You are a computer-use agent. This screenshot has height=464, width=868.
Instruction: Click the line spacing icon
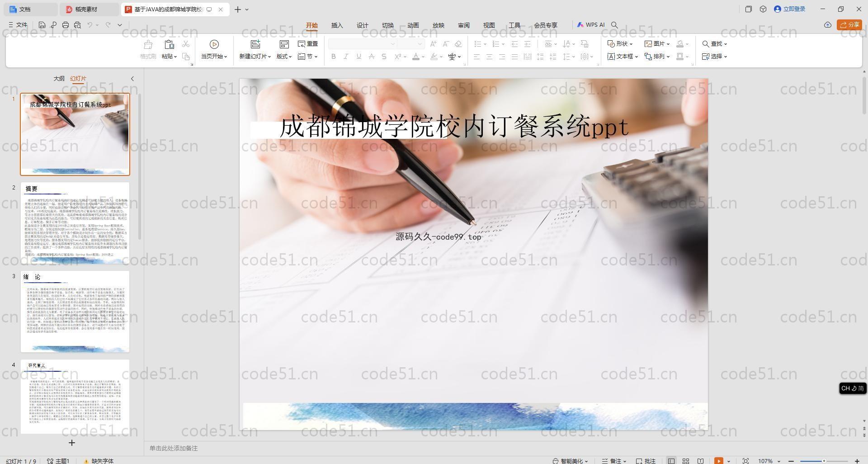566,57
